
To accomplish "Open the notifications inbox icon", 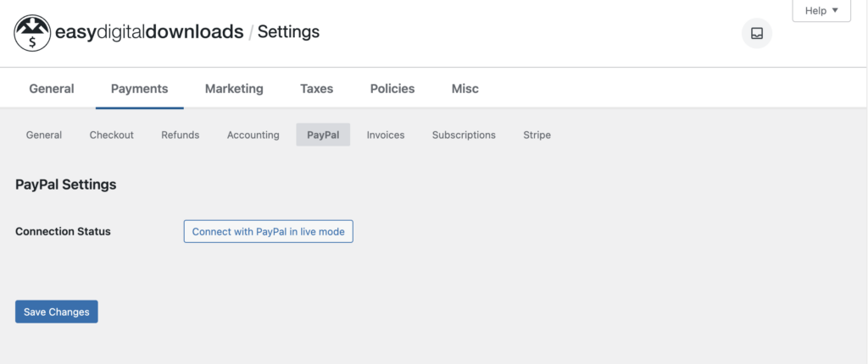I will (757, 33).
